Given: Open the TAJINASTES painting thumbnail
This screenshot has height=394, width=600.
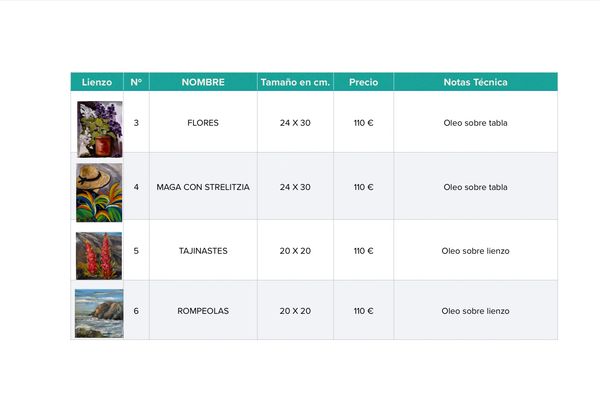Looking at the screenshot, I should [x=99, y=256].
